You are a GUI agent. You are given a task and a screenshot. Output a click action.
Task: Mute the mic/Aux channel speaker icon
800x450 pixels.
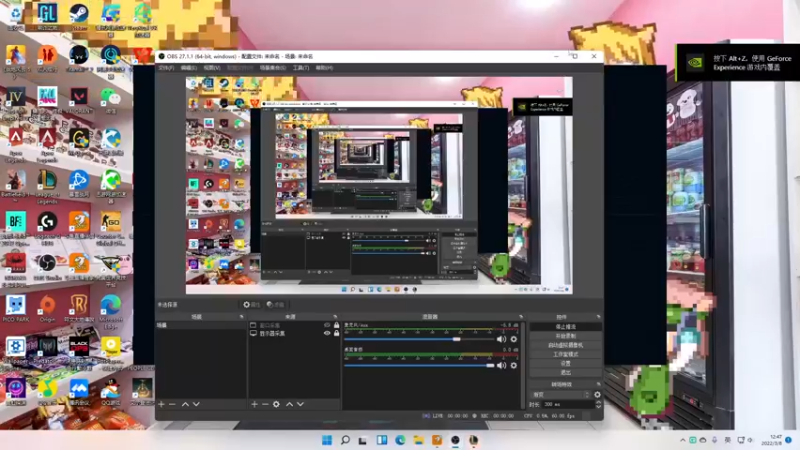[502, 339]
